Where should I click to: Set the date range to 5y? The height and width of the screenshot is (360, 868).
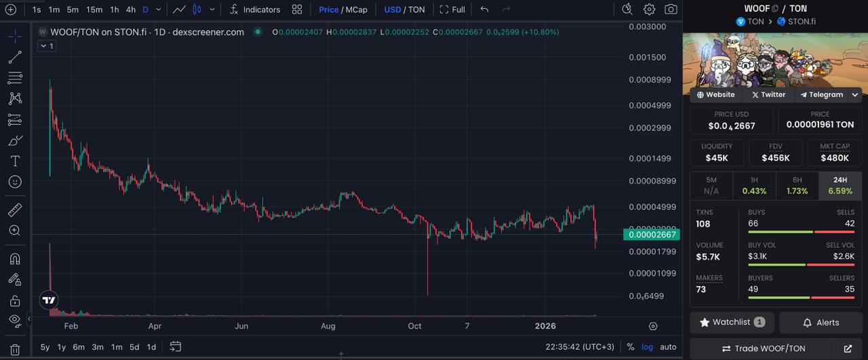[45, 346]
